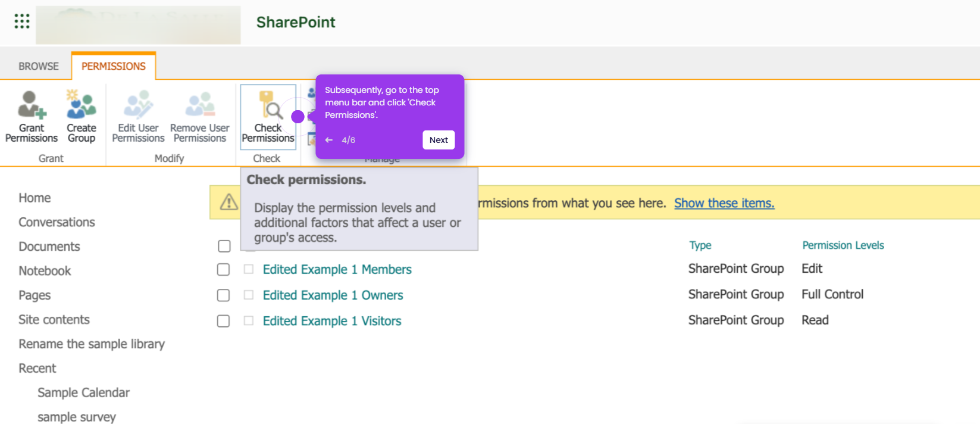Click the yellow warning triangle icon
This screenshot has width=980, height=424.
click(229, 202)
